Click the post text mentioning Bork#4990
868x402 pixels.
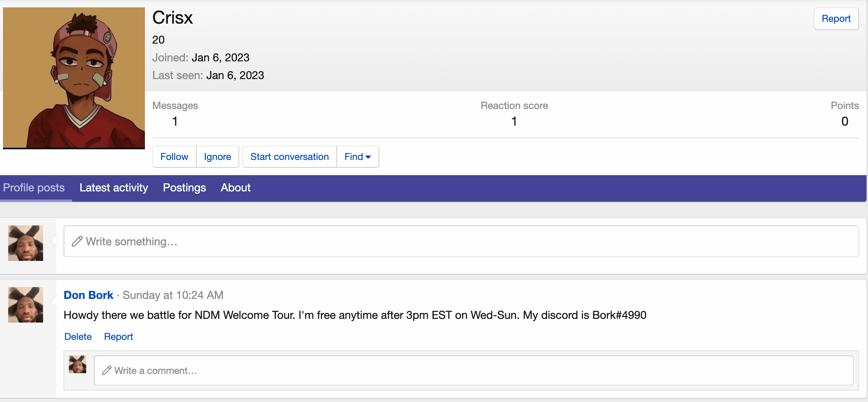point(355,315)
